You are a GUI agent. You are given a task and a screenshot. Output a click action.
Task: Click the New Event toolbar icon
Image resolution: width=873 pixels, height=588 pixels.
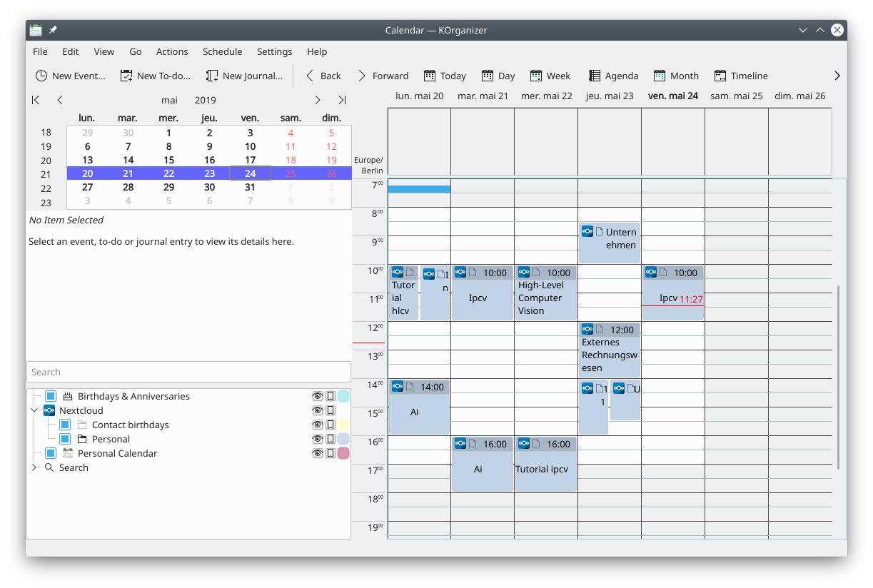pyautogui.click(x=42, y=76)
